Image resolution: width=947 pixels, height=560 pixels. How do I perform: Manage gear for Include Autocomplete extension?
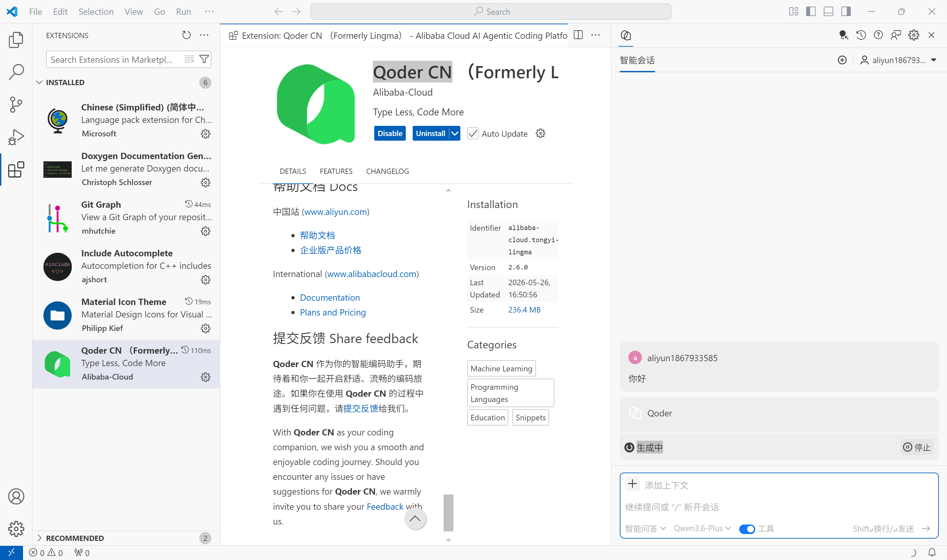tap(205, 280)
